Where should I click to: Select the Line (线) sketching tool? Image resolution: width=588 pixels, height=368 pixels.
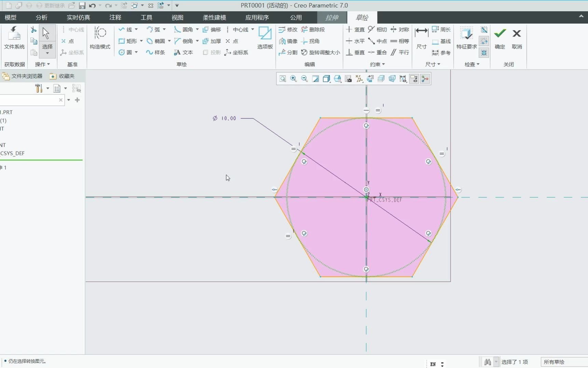tap(124, 29)
